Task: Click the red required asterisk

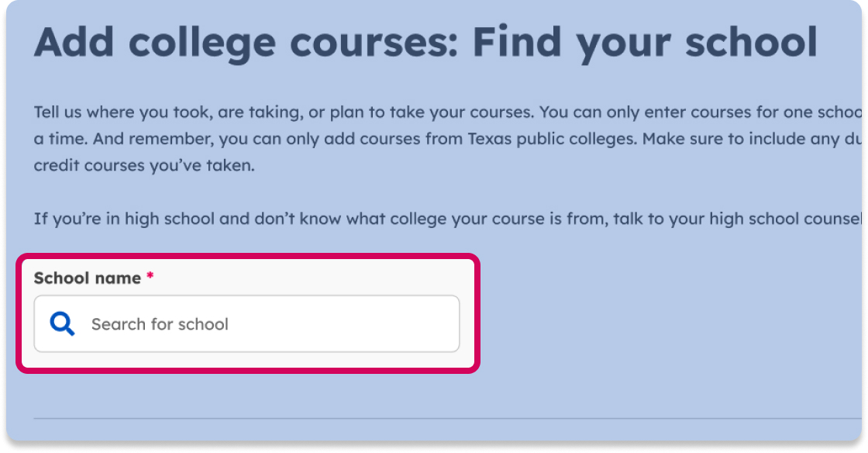Action: (150, 275)
